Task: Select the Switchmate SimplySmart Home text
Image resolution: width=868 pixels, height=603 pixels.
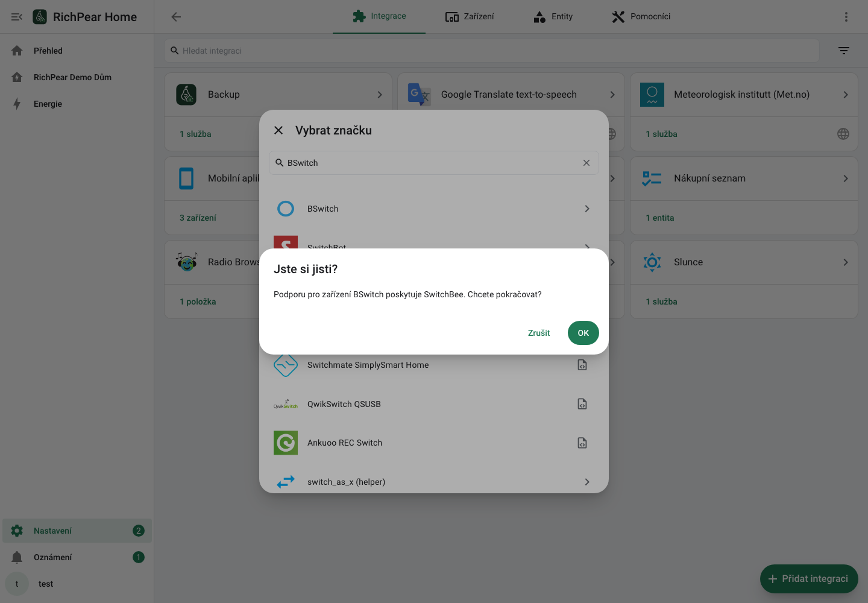Action: click(368, 365)
